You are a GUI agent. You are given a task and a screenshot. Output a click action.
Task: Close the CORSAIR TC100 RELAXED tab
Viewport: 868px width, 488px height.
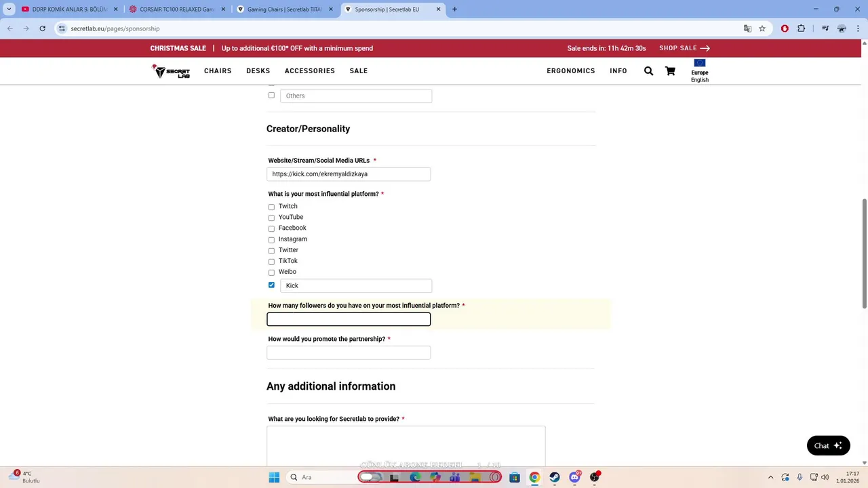223,9
